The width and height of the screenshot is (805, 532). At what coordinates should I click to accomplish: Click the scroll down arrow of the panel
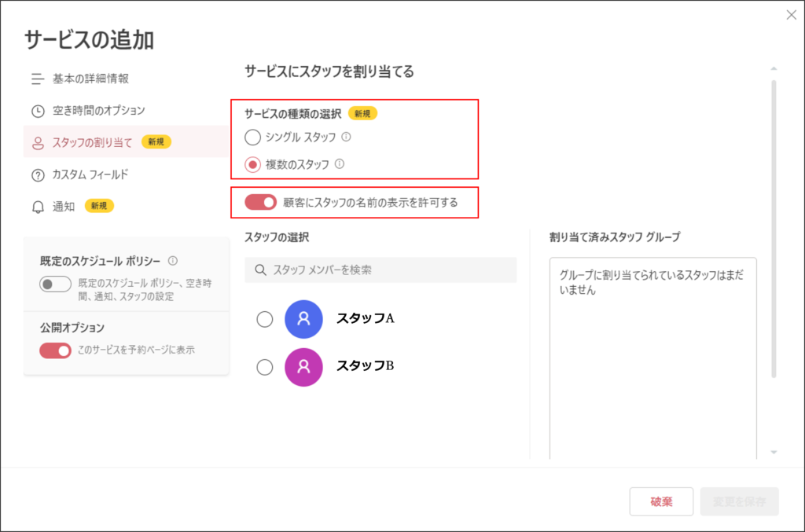point(774,452)
